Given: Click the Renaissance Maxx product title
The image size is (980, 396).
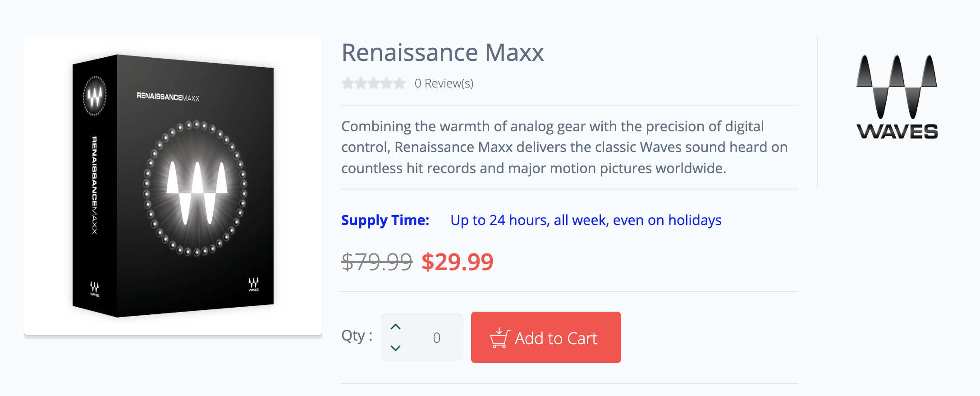Looking at the screenshot, I should coord(442,53).
